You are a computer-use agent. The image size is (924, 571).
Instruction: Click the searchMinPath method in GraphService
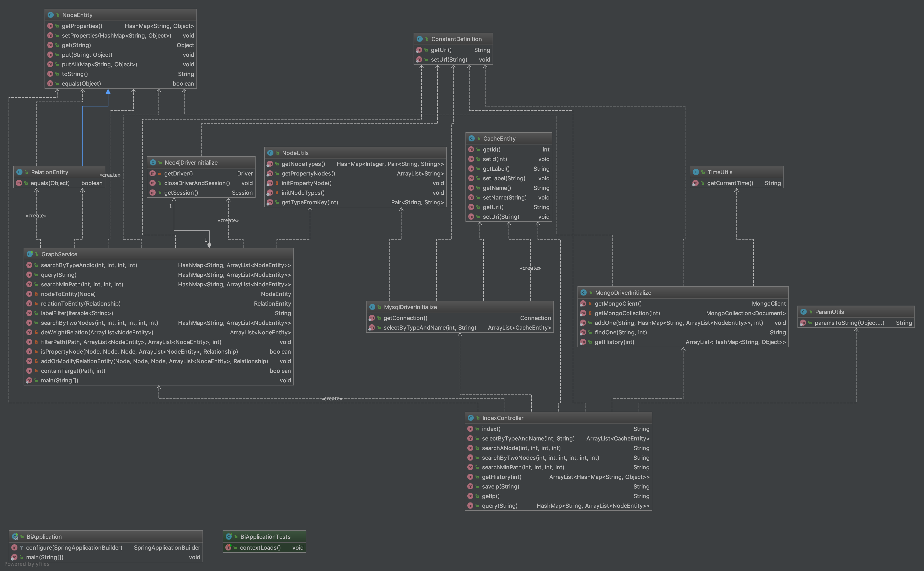coord(82,284)
